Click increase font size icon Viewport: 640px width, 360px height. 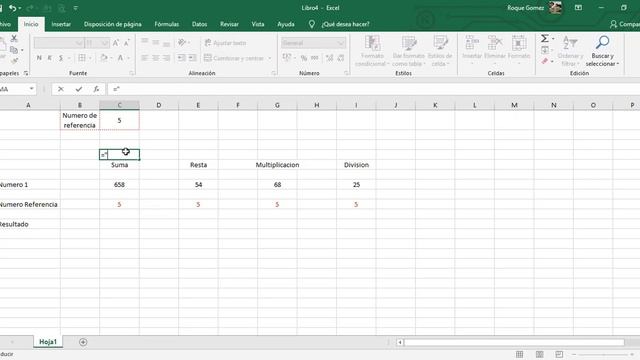point(116,43)
